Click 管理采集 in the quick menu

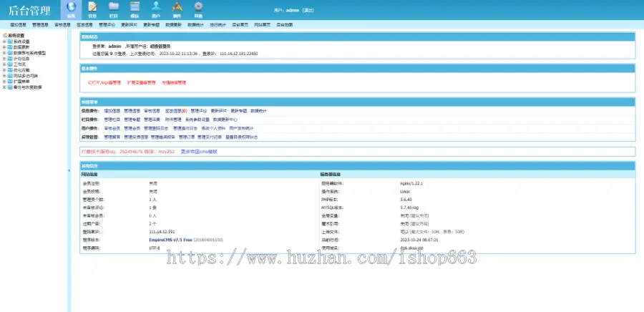pyautogui.click(x=152, y=120)
